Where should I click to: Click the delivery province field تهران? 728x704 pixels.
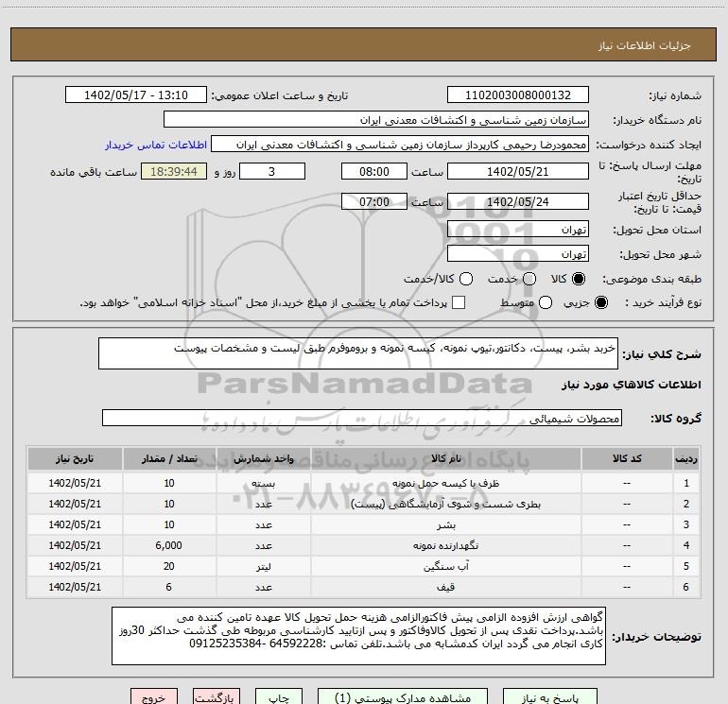[518, 230]
